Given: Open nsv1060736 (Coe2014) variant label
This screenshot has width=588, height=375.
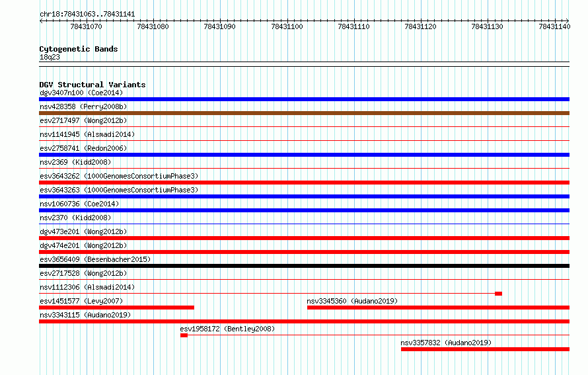Looking at the screenshot, I should pos(79,204).
